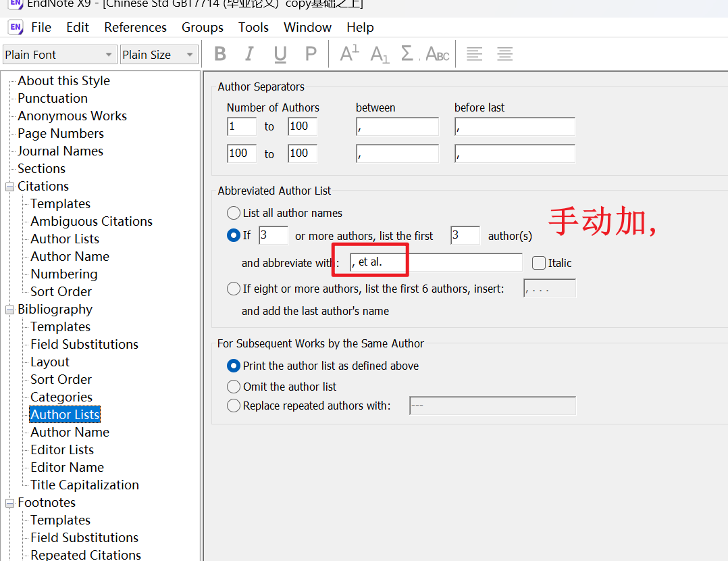The height and width of the screenshot is (561, 728).
Task: Select Page Numbers in style tree
Action: (x=61, y=133)
